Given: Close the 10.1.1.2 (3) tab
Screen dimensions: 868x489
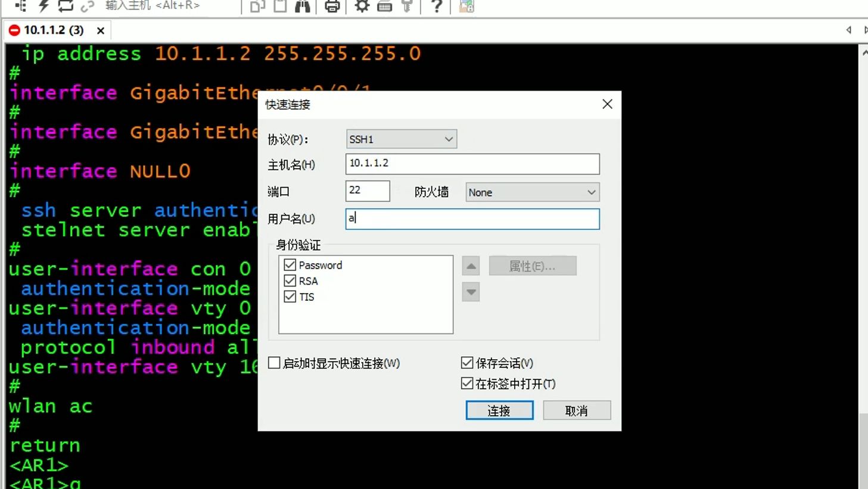Looking at the screenshot, I should pyautogui.click(x=101, y=30).
